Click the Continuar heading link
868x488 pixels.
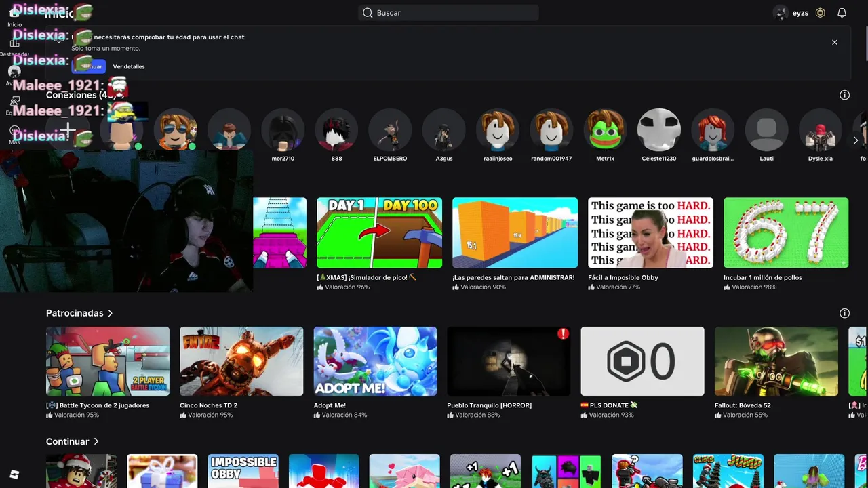(67, 441)
